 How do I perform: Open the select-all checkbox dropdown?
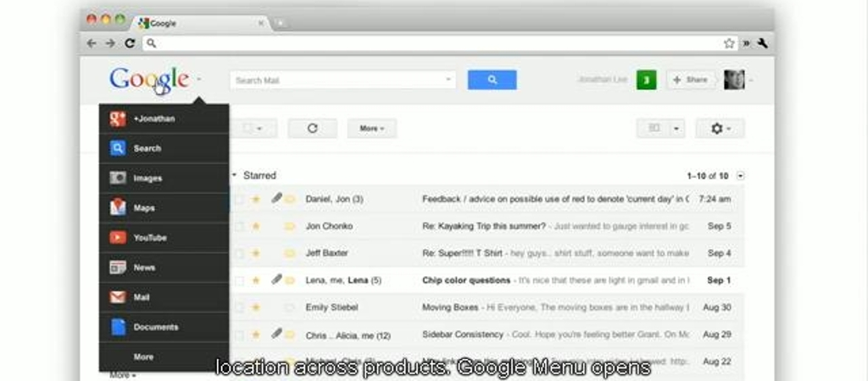coord(253,129)
